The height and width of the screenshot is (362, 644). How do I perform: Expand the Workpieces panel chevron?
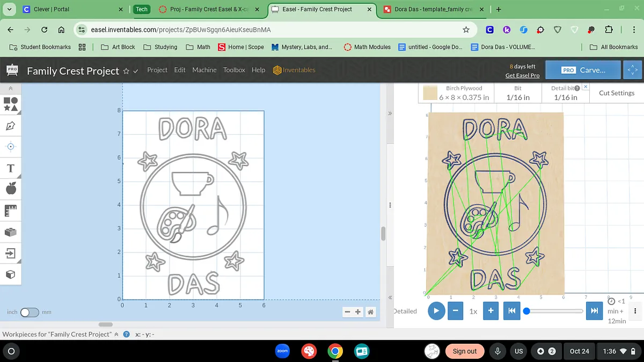point(116,334)
